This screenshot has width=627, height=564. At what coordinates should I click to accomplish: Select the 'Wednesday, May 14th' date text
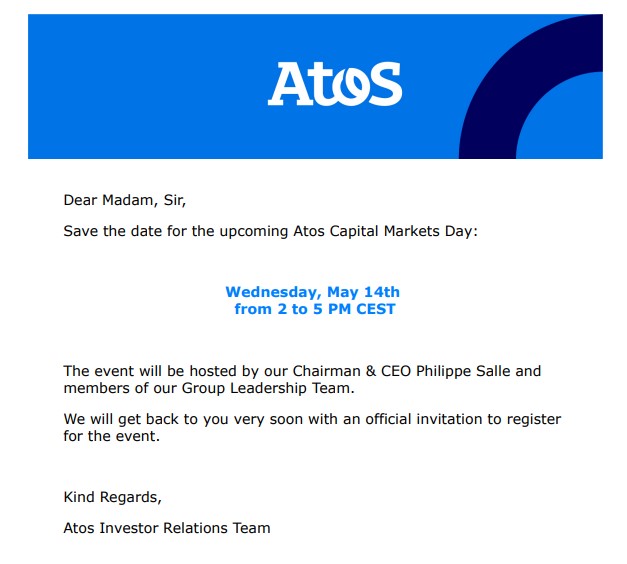(x=312, y=292)
